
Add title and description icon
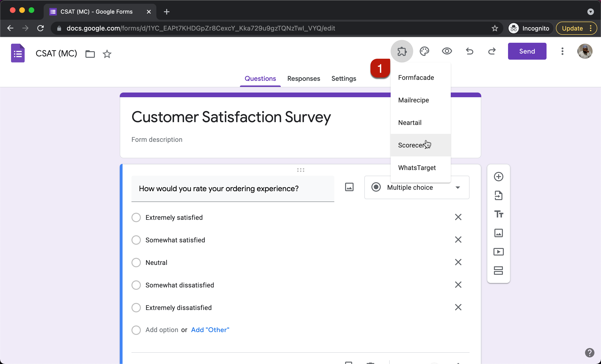[498, 214]
